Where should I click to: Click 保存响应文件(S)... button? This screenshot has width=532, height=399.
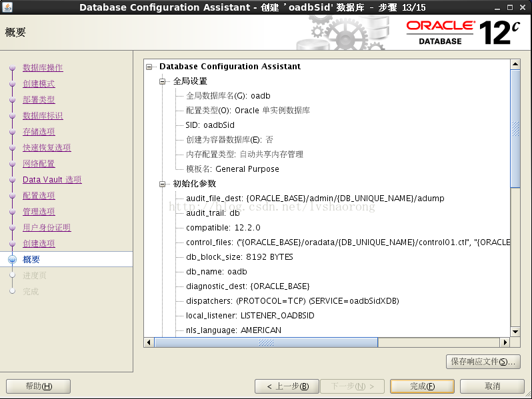[483, 362]
